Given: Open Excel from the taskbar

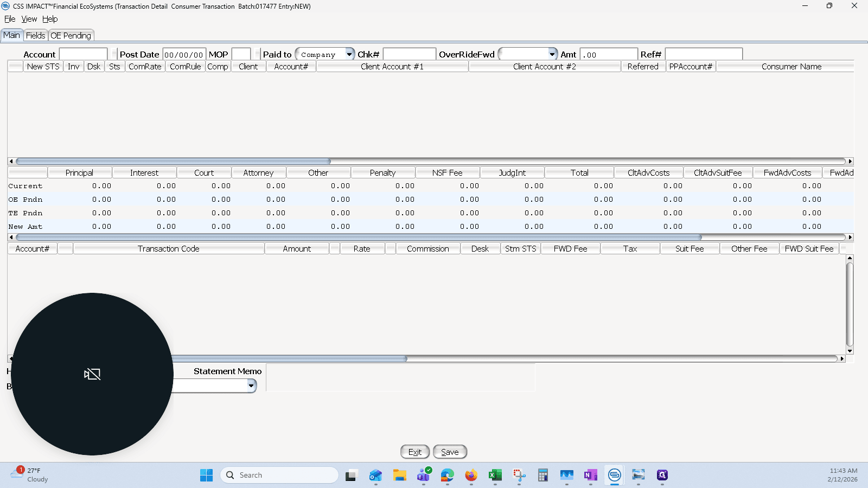Looking at the screenshot, I should pyautogui.click(x=495, y=476).
